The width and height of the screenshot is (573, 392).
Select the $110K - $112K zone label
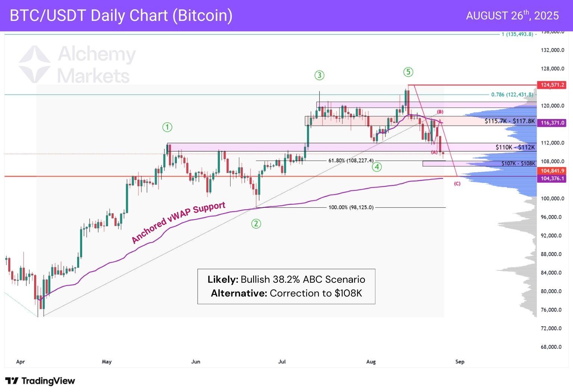[515, 147]
